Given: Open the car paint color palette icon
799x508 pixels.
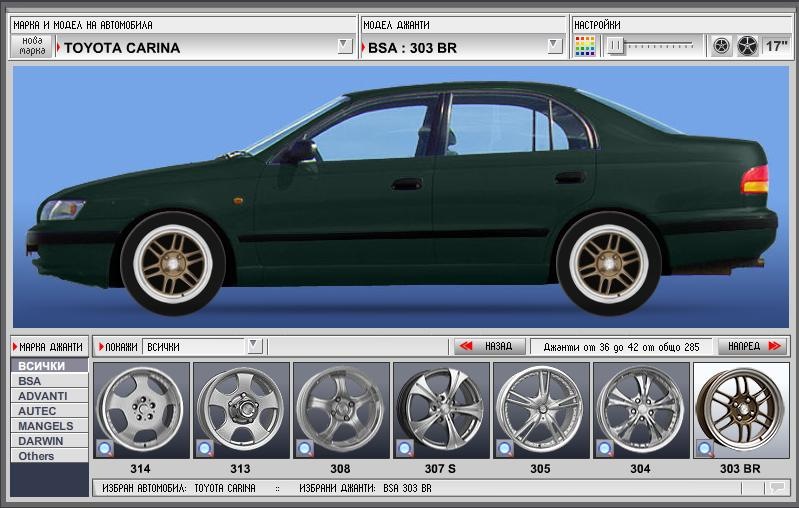Looking at the screenshot, I should (x=585, y=46).
